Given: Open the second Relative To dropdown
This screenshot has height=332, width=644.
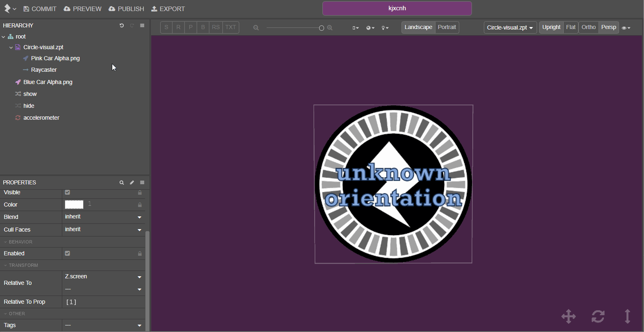Looking at the screenshot, I should pos(103,289).
